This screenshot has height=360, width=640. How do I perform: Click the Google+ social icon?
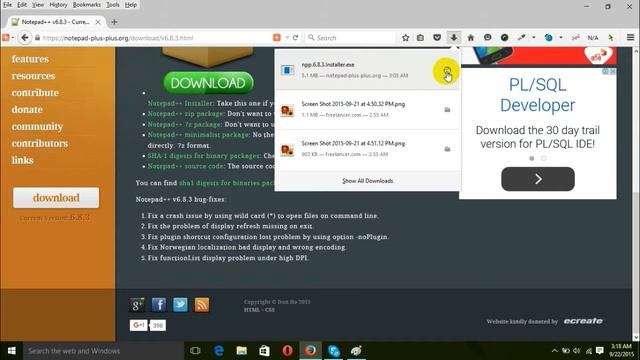[x=137, y=304]
